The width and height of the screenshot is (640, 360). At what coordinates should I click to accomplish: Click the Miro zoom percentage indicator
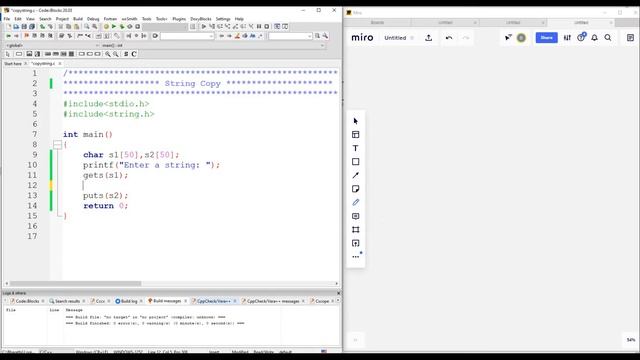click(631, 340)
